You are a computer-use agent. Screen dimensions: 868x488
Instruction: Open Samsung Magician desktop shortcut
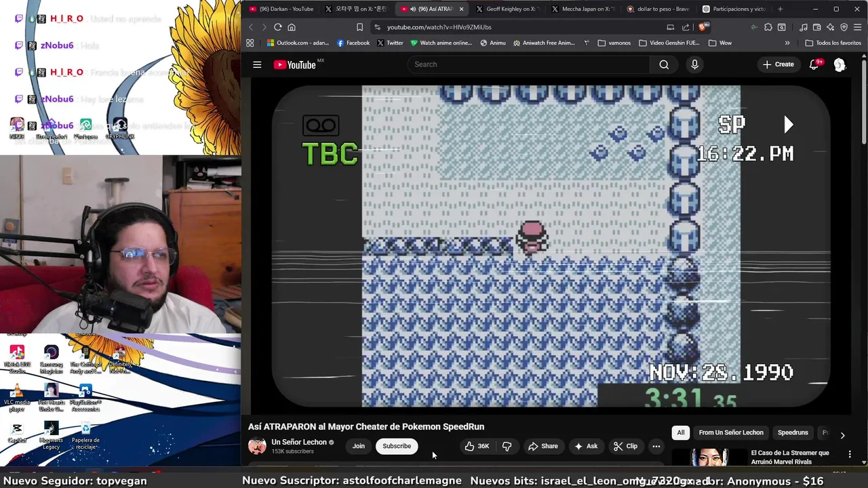click(x=52, y=360)
